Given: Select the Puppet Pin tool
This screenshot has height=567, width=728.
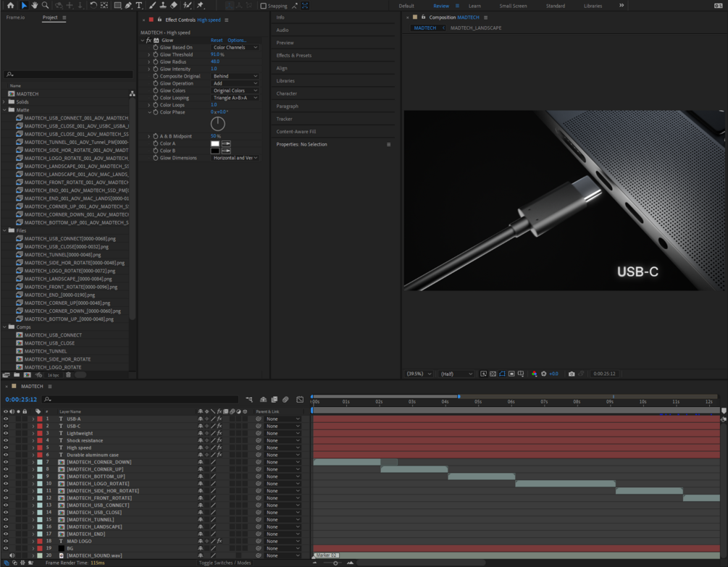Looking at the screenshot, I should 201,6.
